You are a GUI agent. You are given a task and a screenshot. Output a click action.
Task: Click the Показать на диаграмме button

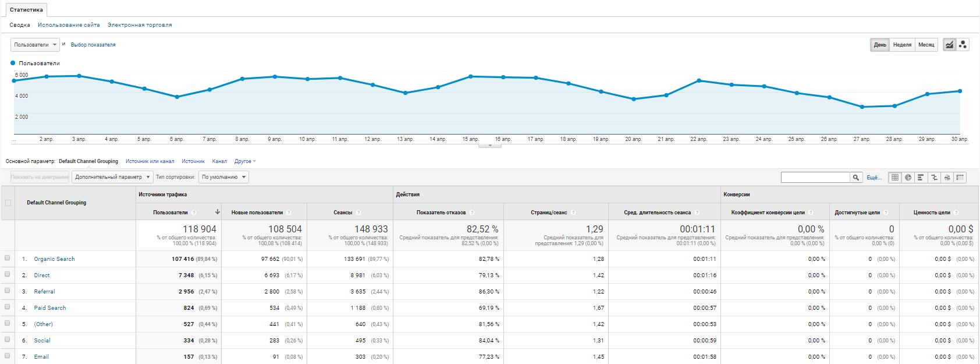click(40, 177)
